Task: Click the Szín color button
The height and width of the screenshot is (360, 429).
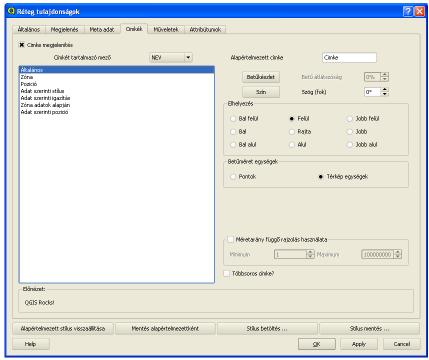Action: (x=261, y=92)
